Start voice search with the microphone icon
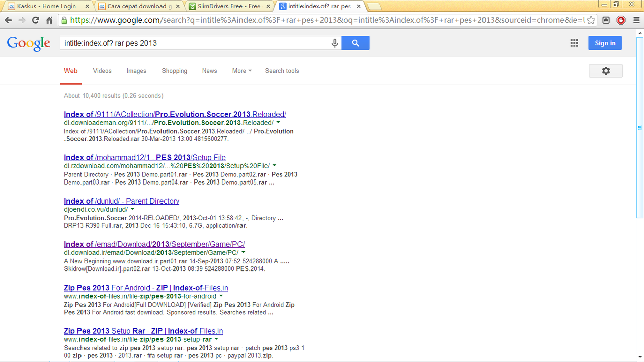 (x=335, y=43)
